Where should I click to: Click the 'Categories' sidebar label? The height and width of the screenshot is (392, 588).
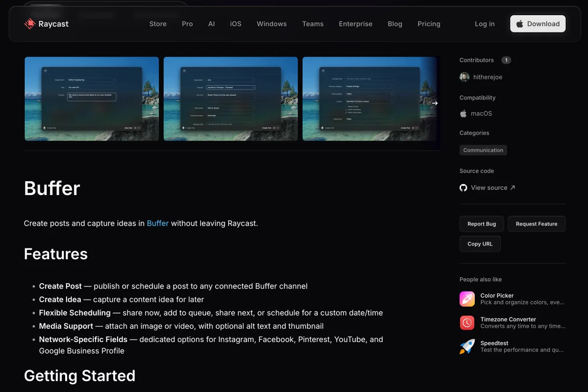point(474,133)
